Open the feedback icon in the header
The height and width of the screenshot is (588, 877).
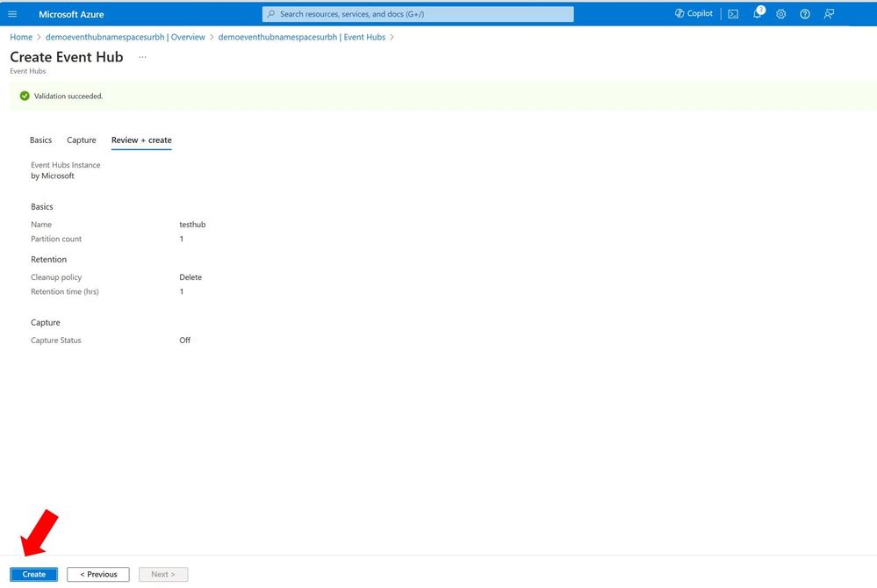point(829,14)
